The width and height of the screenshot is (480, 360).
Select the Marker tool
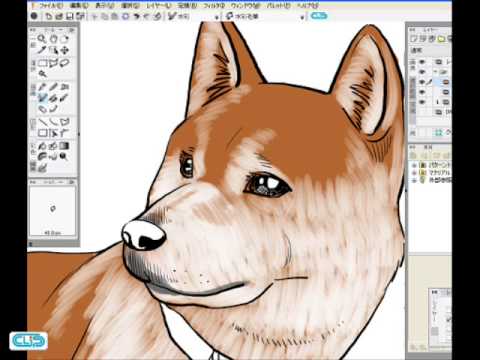[x=65, y=87]
